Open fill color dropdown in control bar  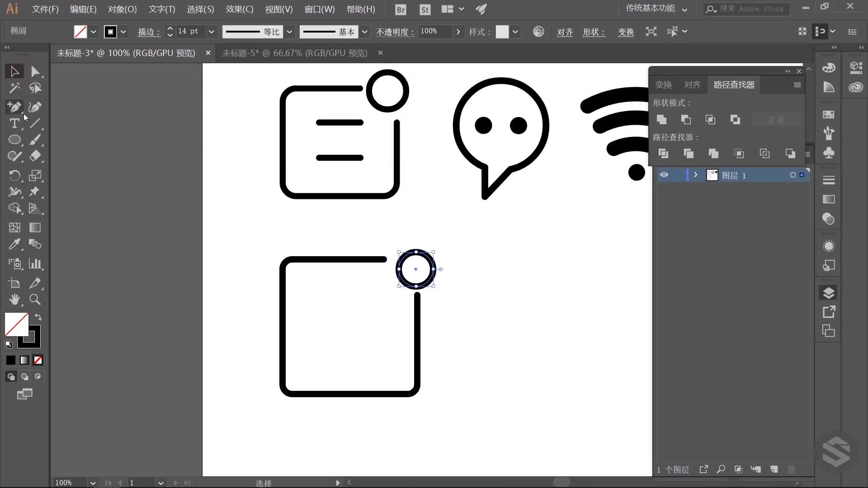tap(93, 32)
